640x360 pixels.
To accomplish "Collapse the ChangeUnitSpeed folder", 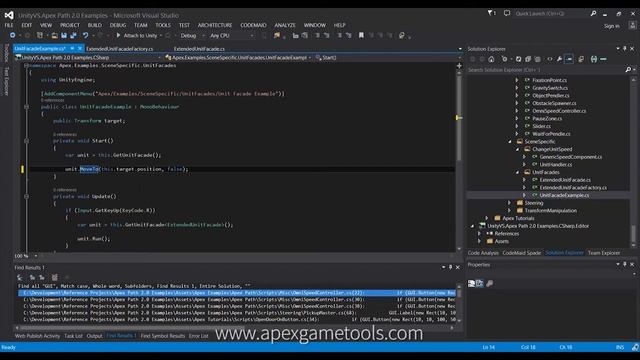I will coord(517,149).
